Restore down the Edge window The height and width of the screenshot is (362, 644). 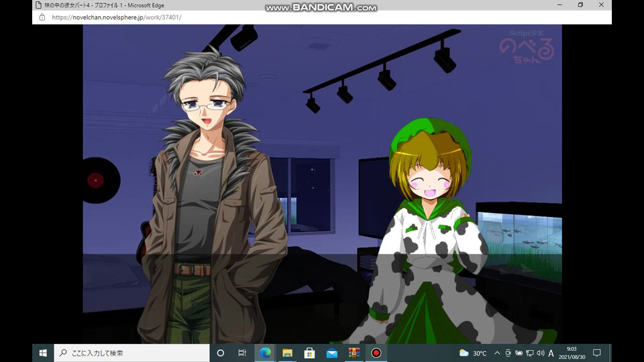coord(580,5)
